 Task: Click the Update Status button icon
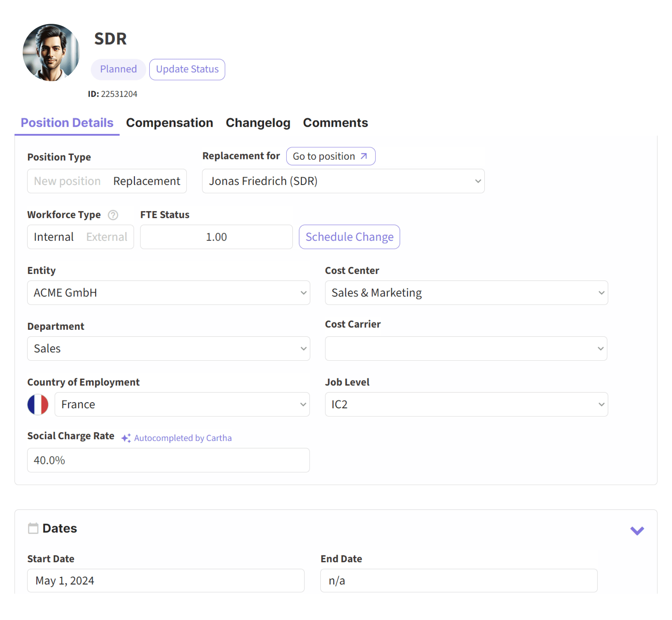[187, 69]
